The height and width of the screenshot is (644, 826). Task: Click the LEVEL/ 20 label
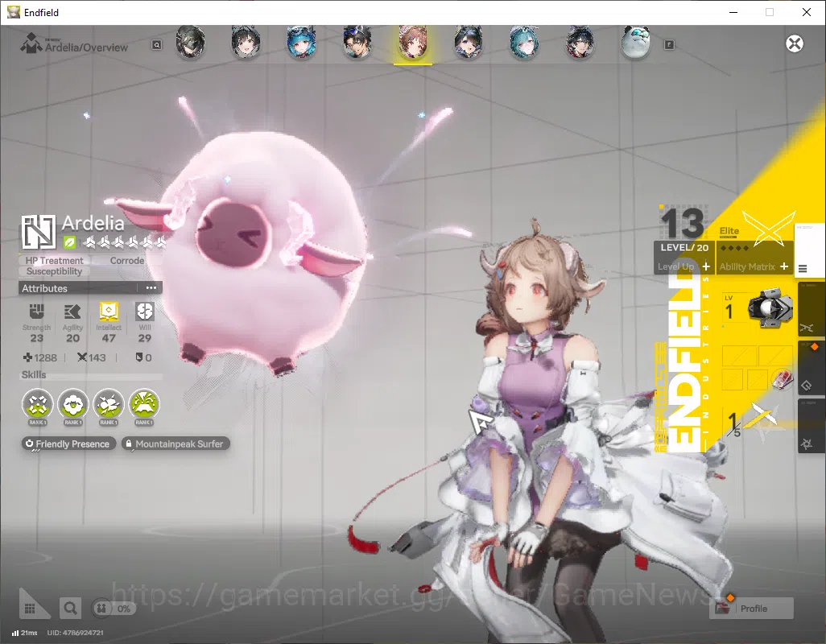(684, 247)
